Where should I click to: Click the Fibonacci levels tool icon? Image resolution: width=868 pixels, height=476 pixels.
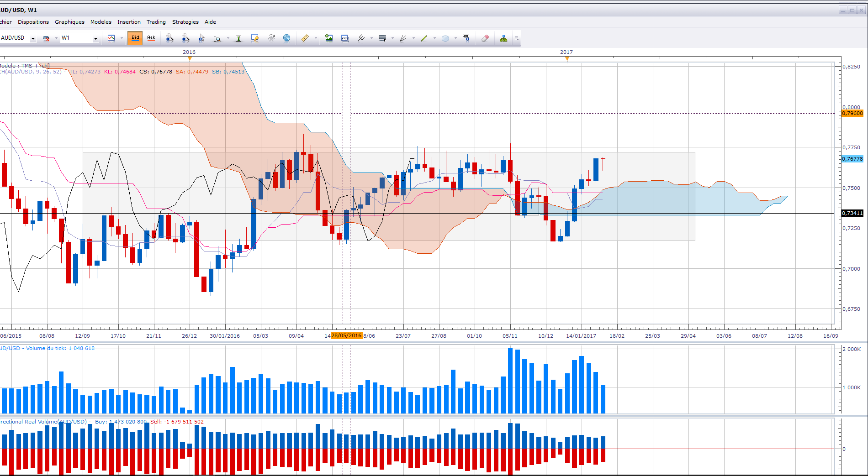pyautogui.click(x=382, y=38)
